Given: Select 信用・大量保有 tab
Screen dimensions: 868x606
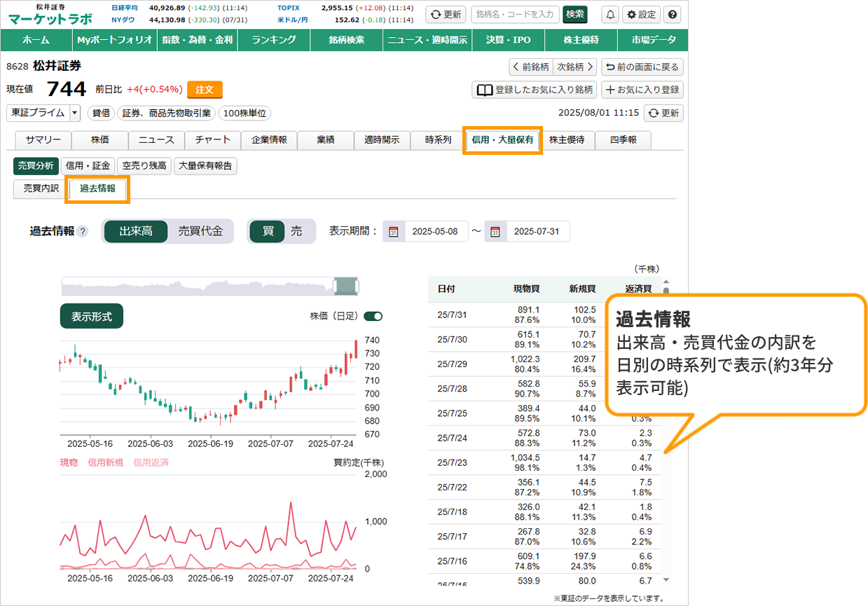Looking at the screenshot, I should (502, 140).
